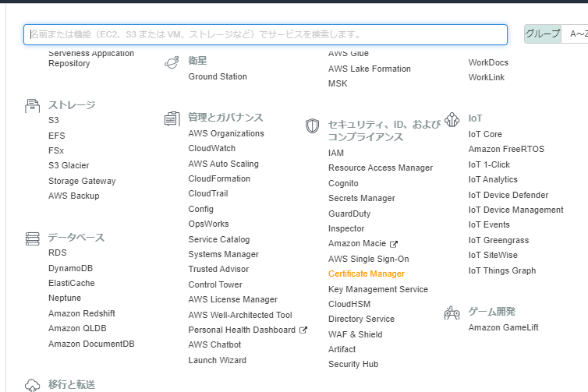The width and height of the screenshot is (588, 392).
Task: Open the S3 service
Action: click(x=54, y=120)
